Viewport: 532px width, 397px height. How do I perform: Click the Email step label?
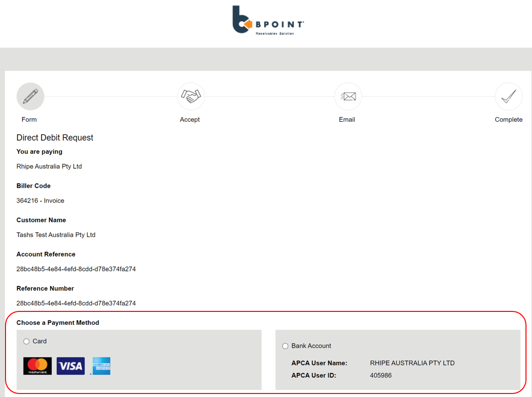(347, 119)
